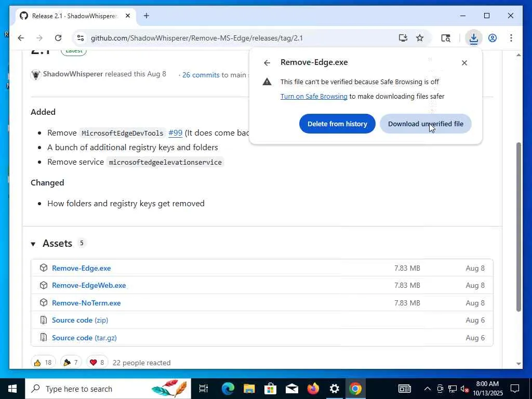Open site information icon in address bar
This screenshot has height=399, width=532.
click(81, 38)
